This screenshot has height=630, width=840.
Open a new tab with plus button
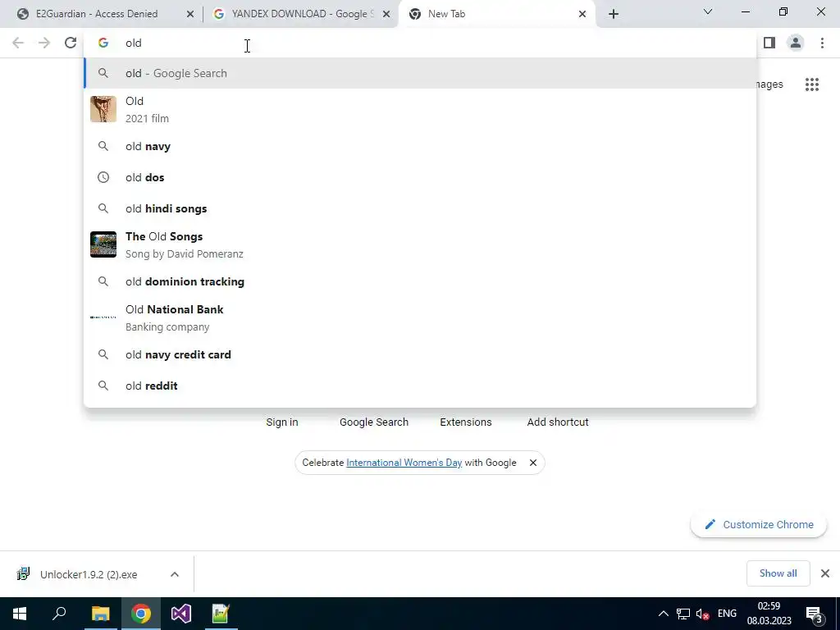614,14
